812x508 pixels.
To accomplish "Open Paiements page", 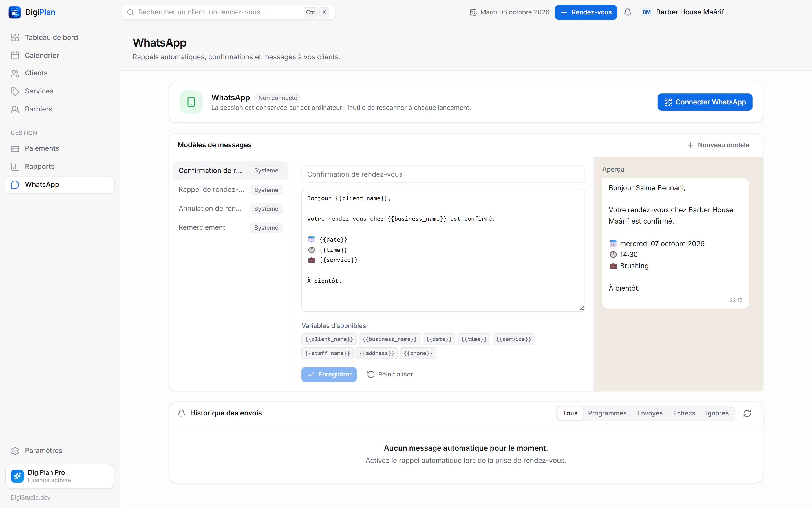I will (60, 148).
